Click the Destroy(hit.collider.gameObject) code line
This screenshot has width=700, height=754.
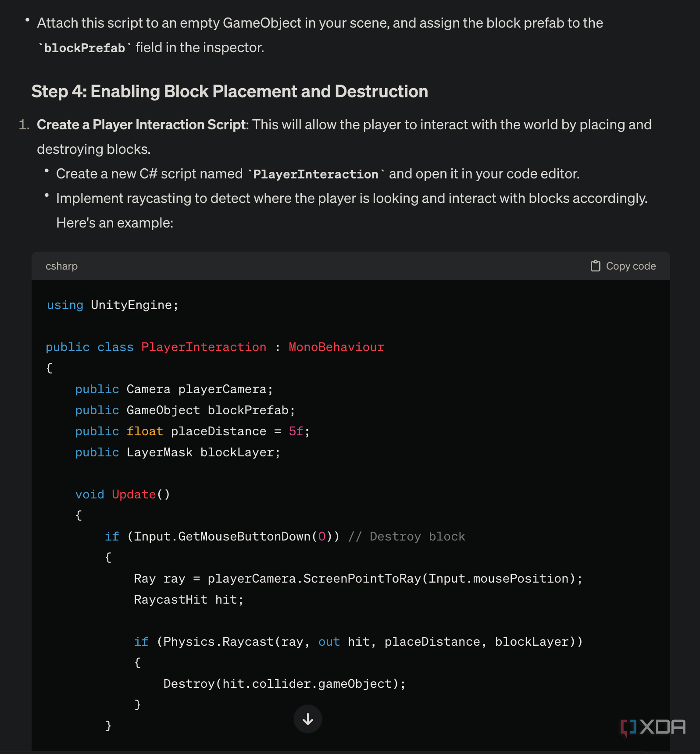click(x=284, y=684)
